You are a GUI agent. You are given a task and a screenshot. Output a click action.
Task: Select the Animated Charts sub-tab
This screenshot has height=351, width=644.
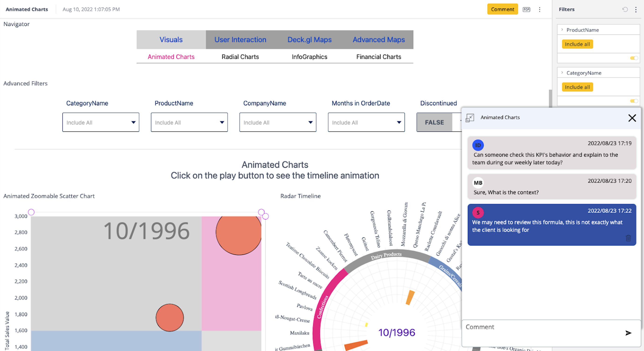coord(171,57)
